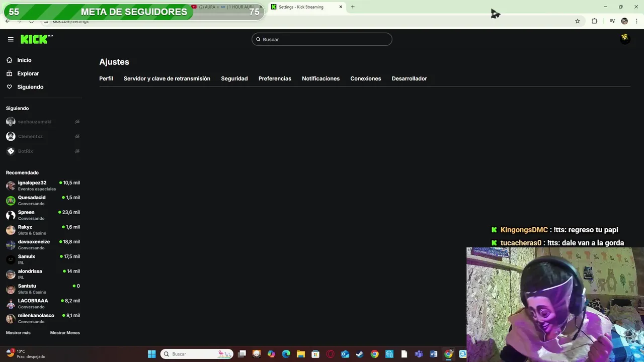Screen dimensions: 644x362
Task: Open the hamburger sidebar menu
Action: click(x=11, y=39)
